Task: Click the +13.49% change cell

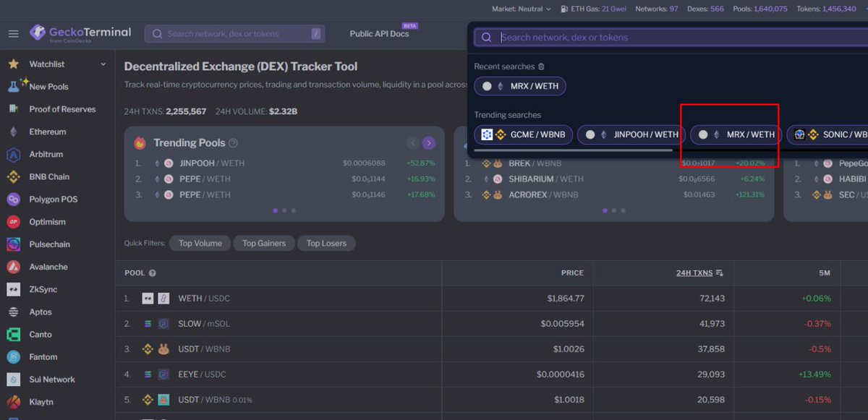Action: tap(814, 374)
